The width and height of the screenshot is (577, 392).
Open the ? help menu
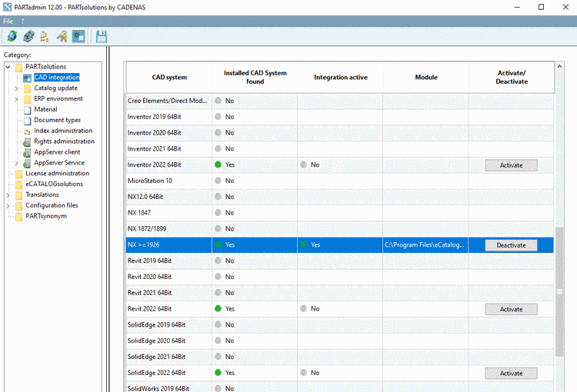tap(22, 22)
